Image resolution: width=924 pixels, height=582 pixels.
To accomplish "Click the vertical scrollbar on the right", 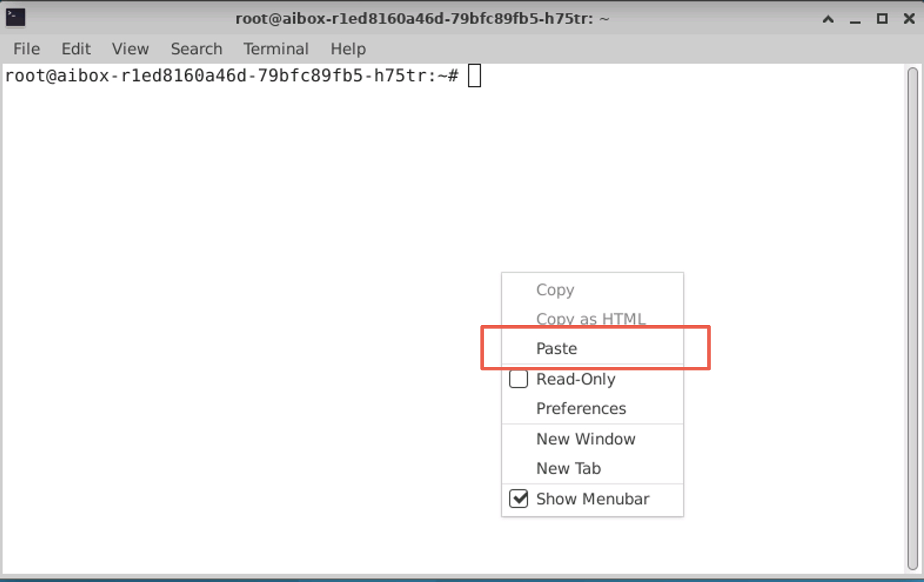I will (x=912, y=317).
